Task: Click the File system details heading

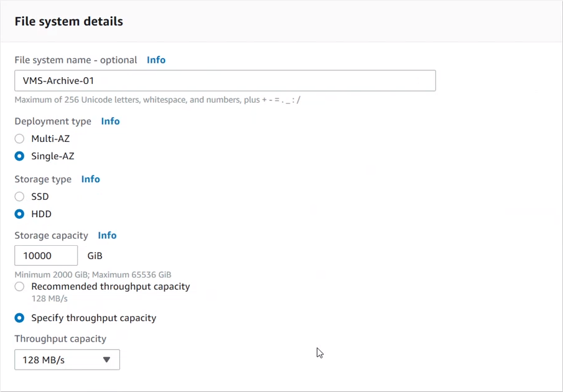Action: point(68,21)
